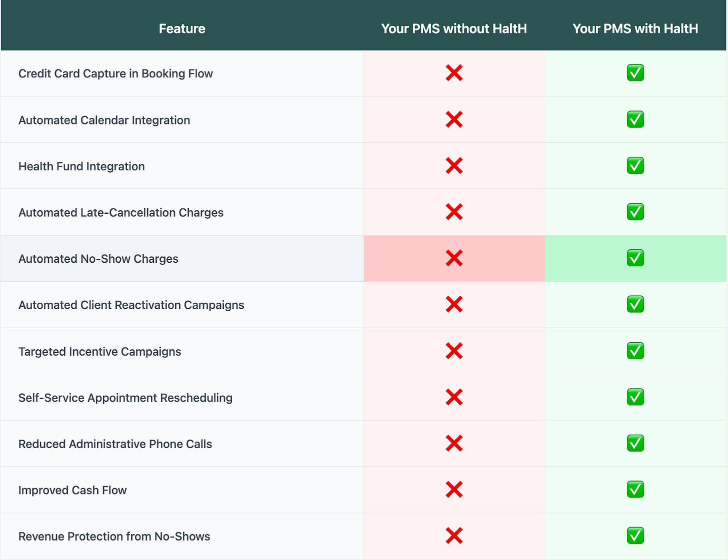Select 'Improved Cash Flow' text
The height and width of the screenshot is (560, 728).
[x=72, y=490]
